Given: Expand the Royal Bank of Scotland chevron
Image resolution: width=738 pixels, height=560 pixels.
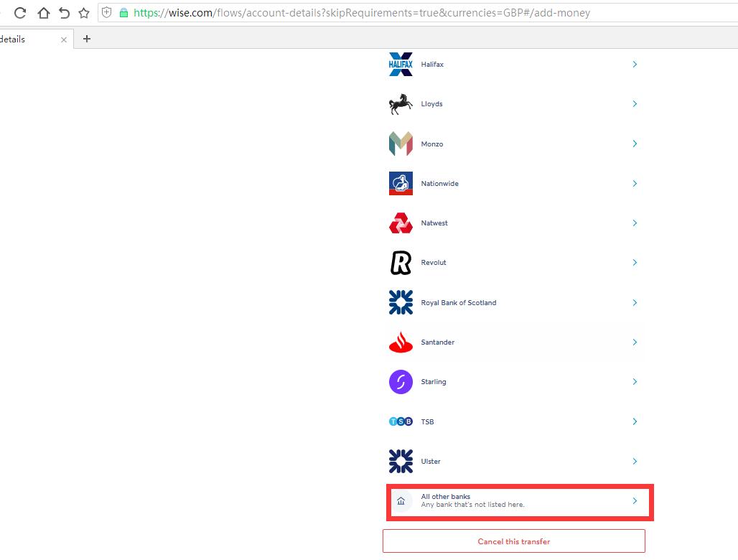Looking at the screenshot, I should point(635,302).
